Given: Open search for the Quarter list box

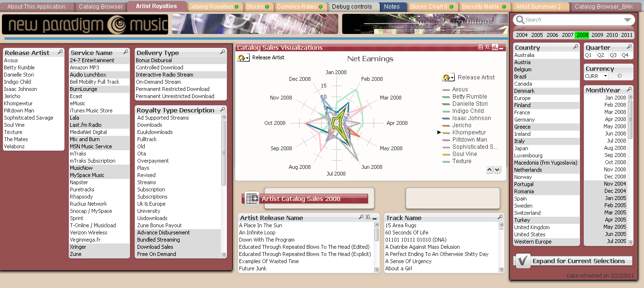Looking at the screenshot, I should (x=629, y=47).
